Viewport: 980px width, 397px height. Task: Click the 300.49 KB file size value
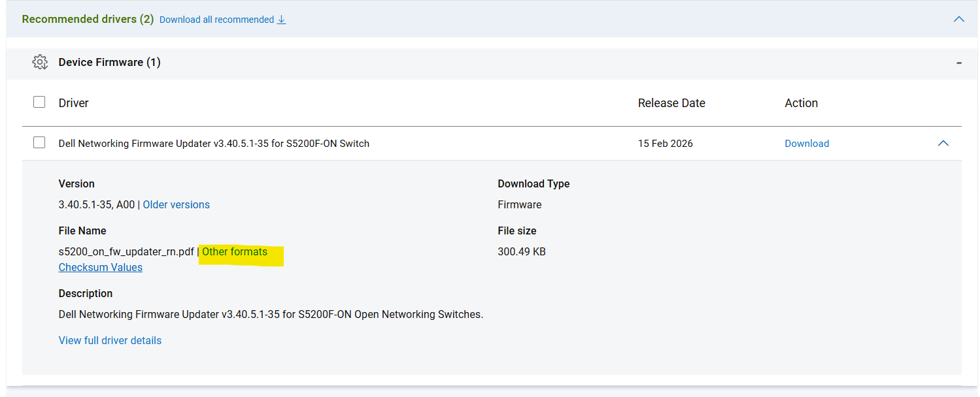coord(522,252)
